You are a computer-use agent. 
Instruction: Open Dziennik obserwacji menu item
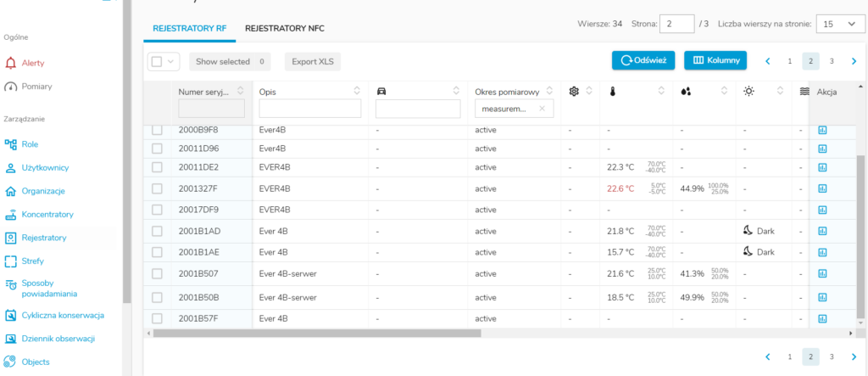click(58, 339)
